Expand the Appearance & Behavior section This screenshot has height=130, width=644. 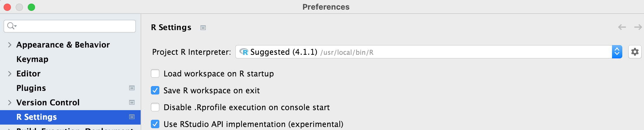point(10,45)
